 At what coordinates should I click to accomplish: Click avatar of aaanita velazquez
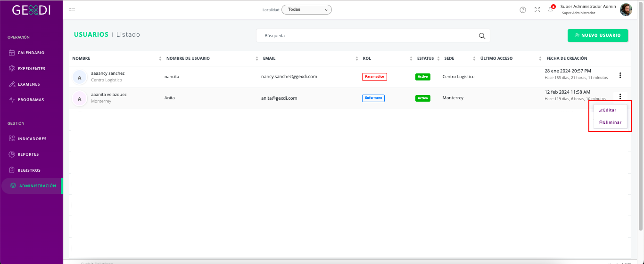79,99
